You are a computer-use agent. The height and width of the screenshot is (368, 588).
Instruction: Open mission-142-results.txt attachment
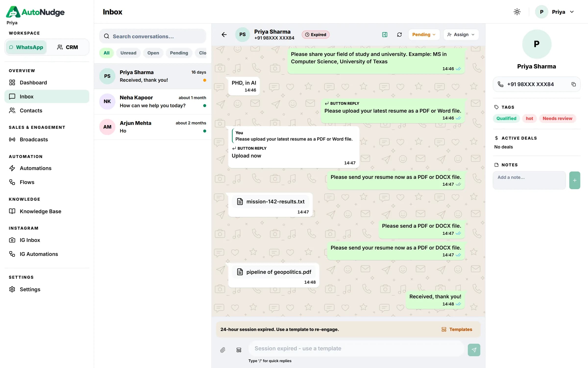point(270,202)
